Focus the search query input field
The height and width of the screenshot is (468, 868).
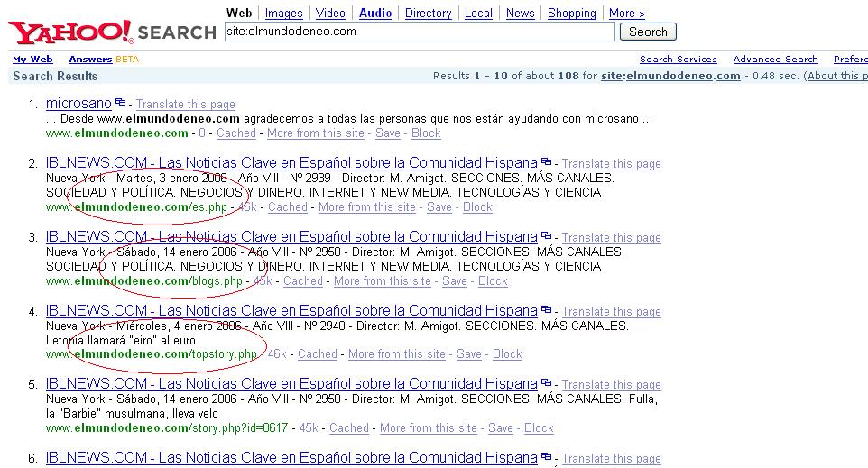tap(420, 32)
